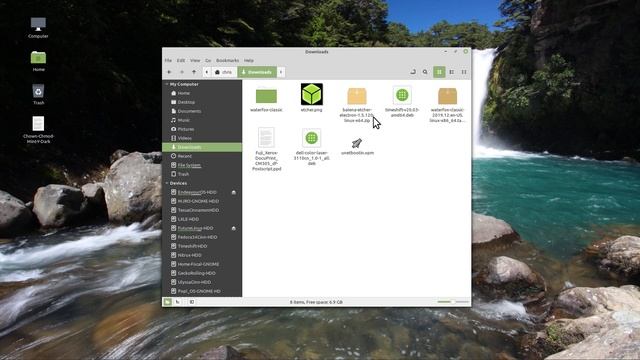Eject the mounted device below LXLE-HDD

pos(234,228)
